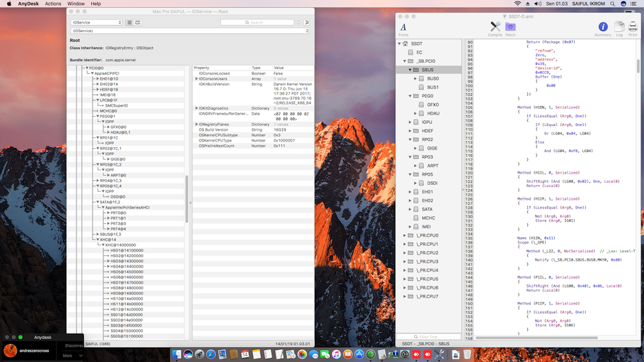Viewport: 644px width, 362px height.
Task: Sort properties by the Type column header
Action: (261, 68)
